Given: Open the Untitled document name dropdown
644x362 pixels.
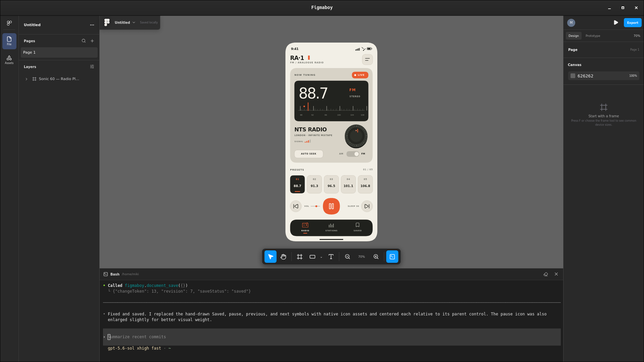Looking at the screenshot, I should pos(125,22).
